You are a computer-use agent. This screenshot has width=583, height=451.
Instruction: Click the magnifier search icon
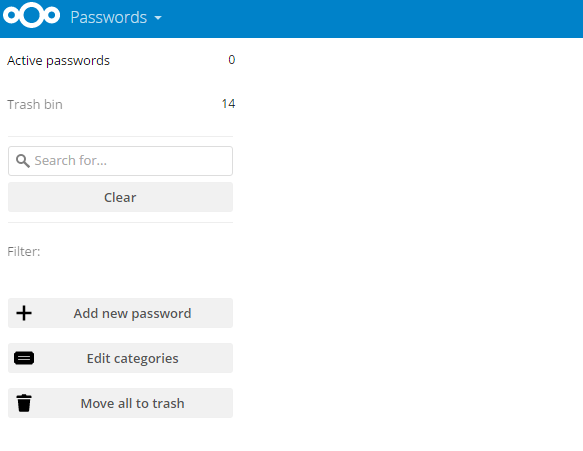[23, 161]
